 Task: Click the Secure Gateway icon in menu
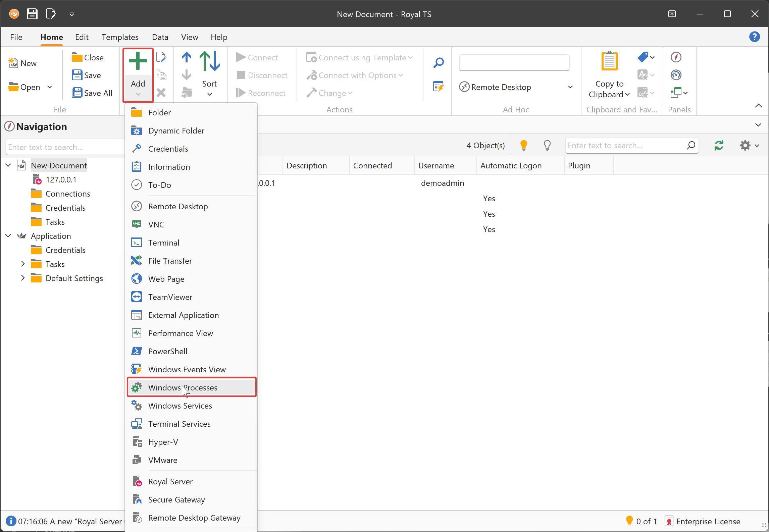(x=137, y=499)
